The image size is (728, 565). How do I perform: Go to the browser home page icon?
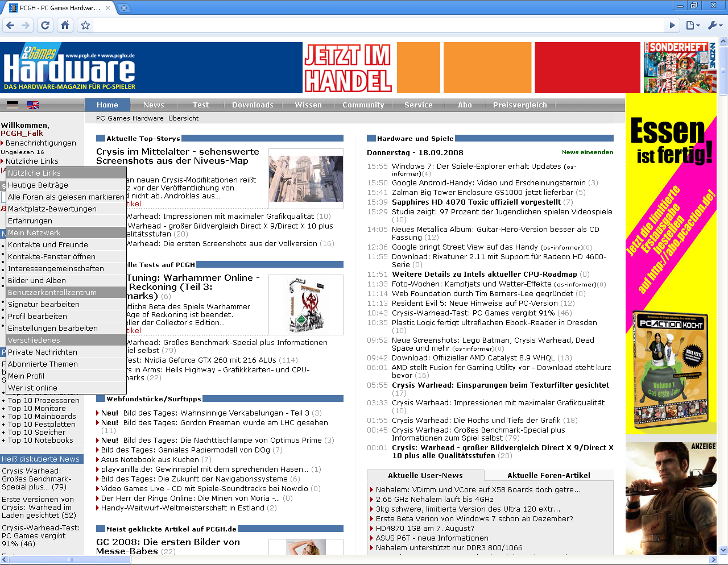click(x=65, y=25)
